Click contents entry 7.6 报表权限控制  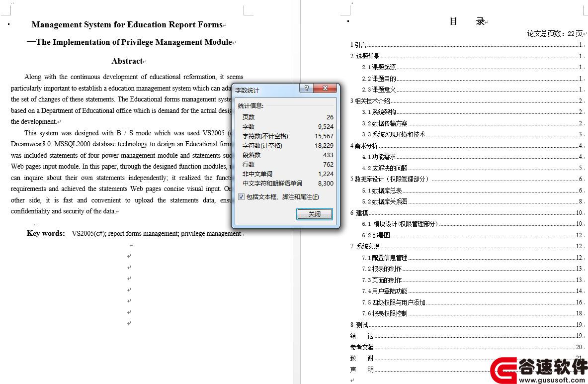[472, 313]
